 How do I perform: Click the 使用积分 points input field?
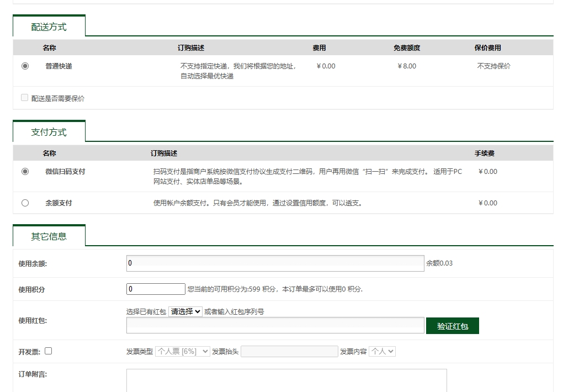pyautogui.click(x=155, y=288)
